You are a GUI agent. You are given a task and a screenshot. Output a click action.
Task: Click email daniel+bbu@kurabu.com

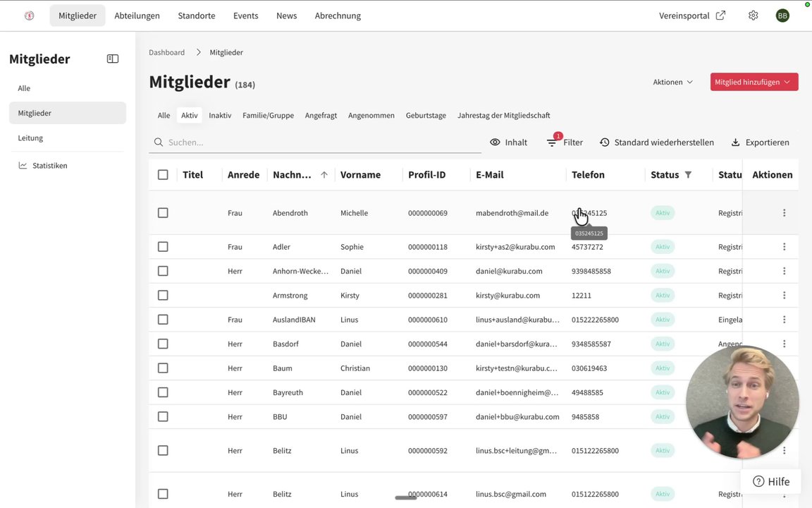coord(517,417)
